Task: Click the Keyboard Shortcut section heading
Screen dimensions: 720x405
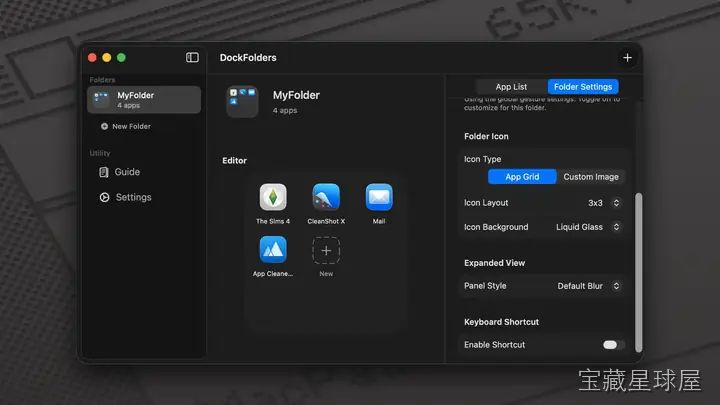Action: click(501, 322)
